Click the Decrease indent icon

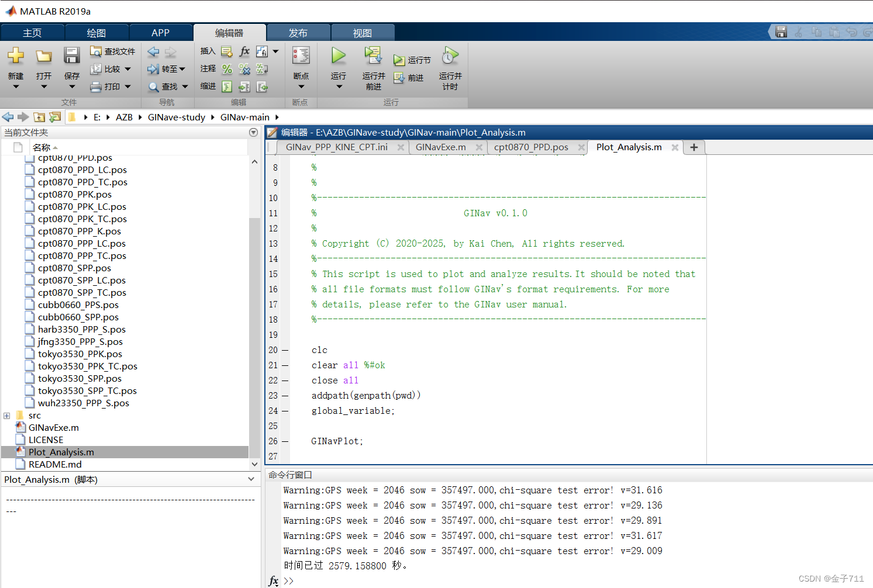[x=262, y=87]
